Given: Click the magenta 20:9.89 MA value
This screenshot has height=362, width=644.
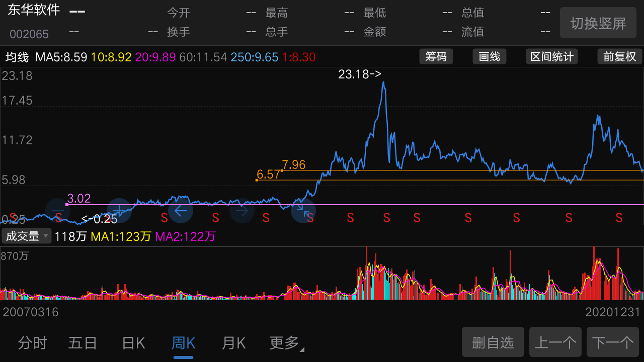Looking at the screenshot, I should tap(155, 57).
